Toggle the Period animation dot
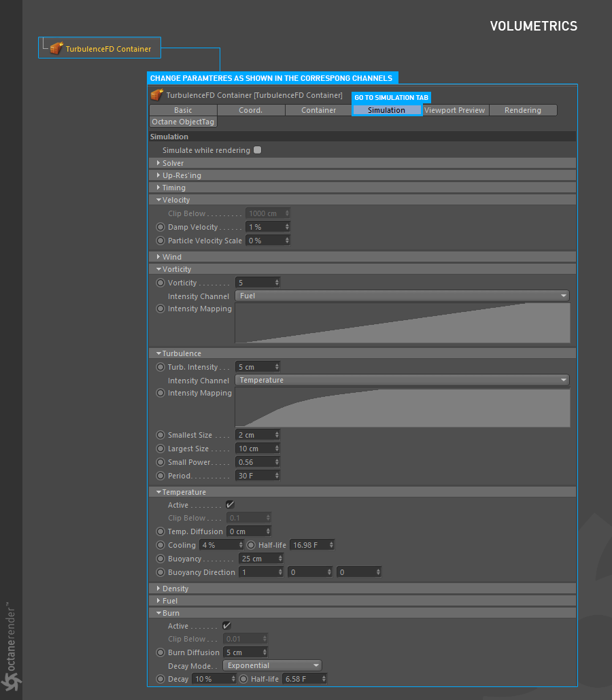This screenshot has height=700, width=612. point(160,476)
